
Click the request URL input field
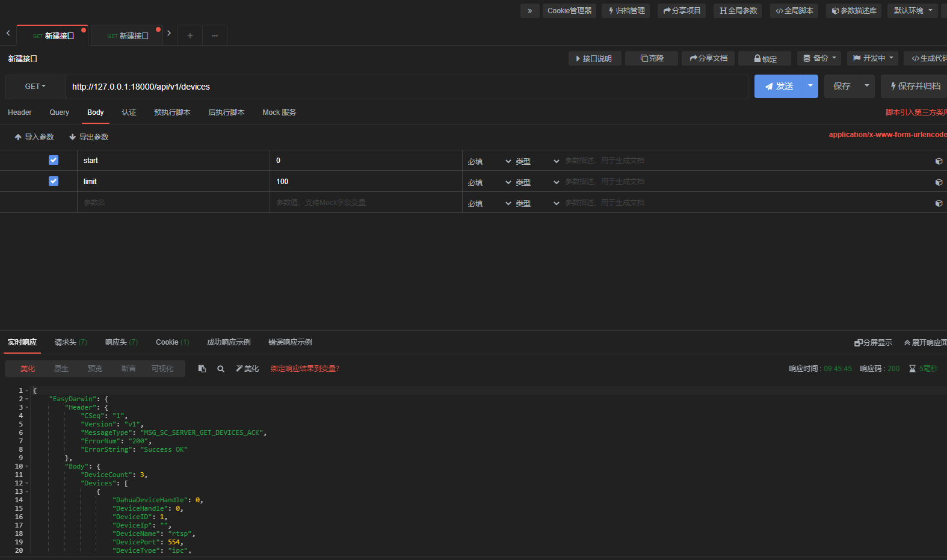tap(407, 87)
